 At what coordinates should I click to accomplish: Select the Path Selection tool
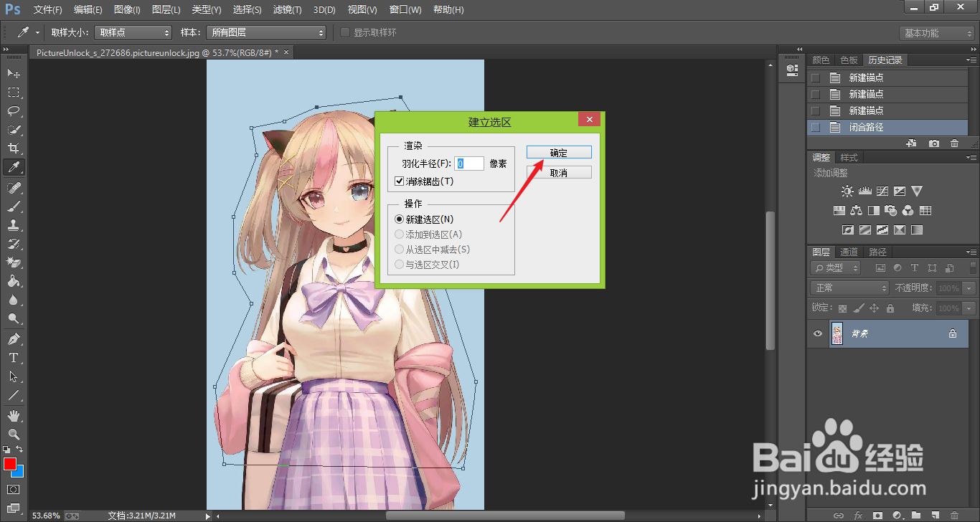14,376
